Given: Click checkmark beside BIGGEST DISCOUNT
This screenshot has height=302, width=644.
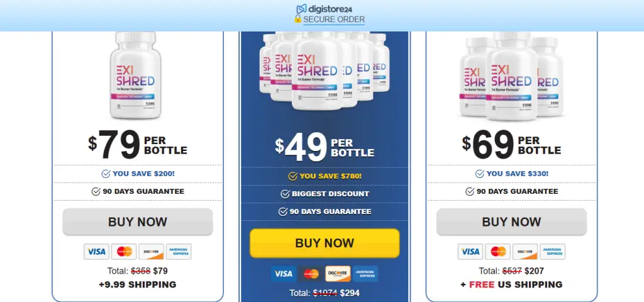Looking at the screenshot, I should (285, 194).
